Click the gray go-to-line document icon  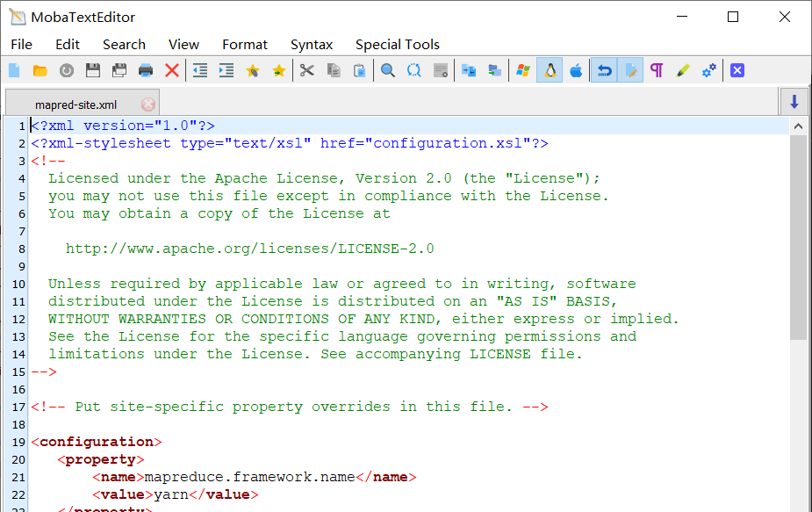(441, 70)
